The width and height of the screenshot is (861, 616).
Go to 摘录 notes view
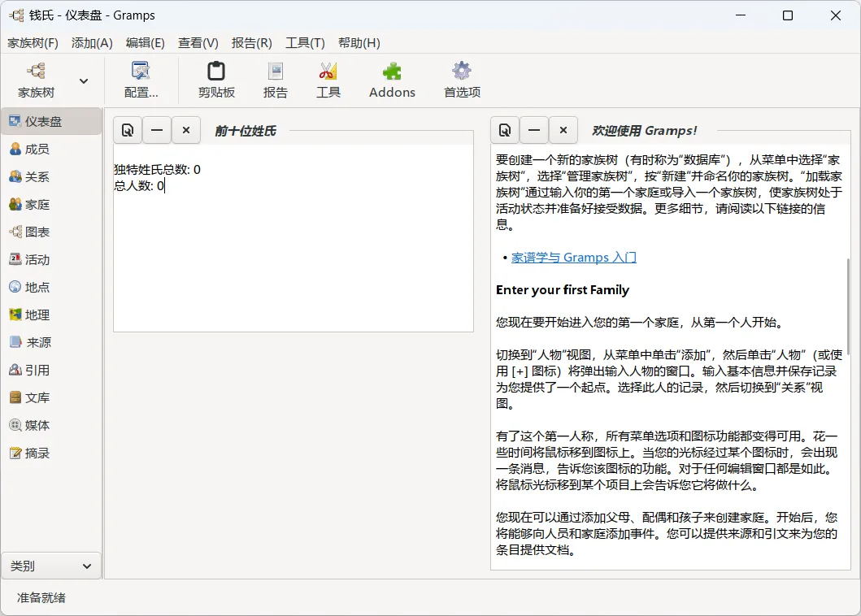point(51,453)
